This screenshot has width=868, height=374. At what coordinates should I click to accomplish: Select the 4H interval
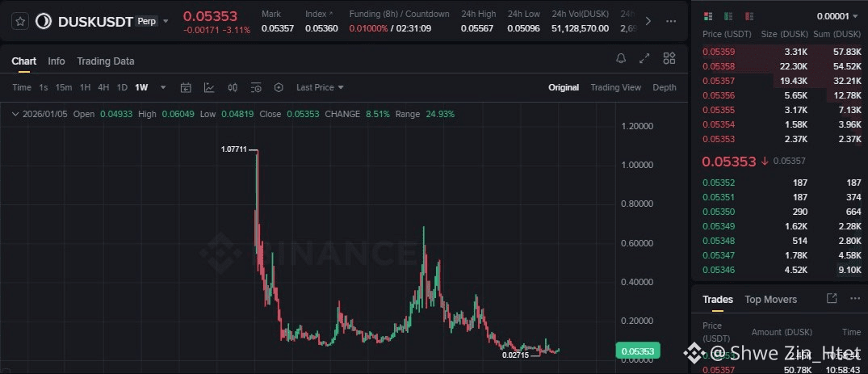click(x=103, y=87)
